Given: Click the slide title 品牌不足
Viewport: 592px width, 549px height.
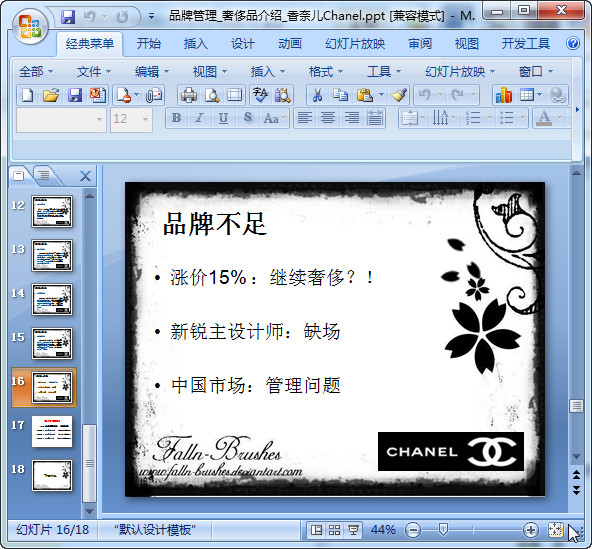Looking at the screenshot, I should 215,224.
